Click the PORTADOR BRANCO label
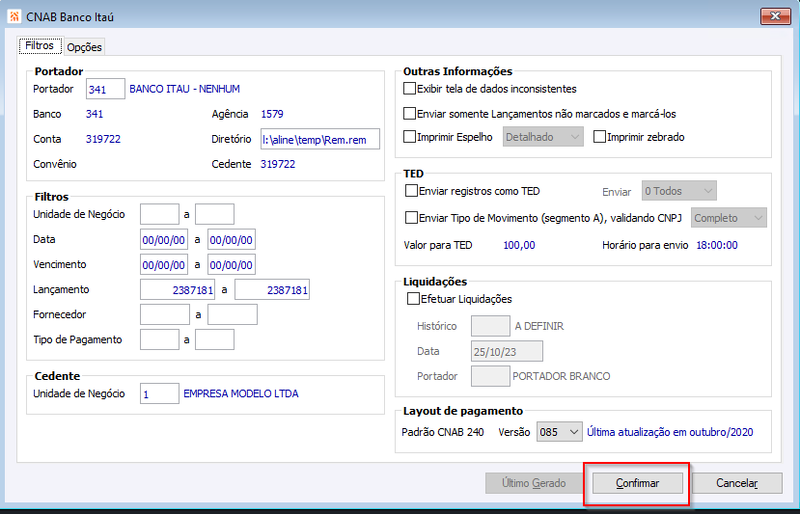 pos(561,376)
